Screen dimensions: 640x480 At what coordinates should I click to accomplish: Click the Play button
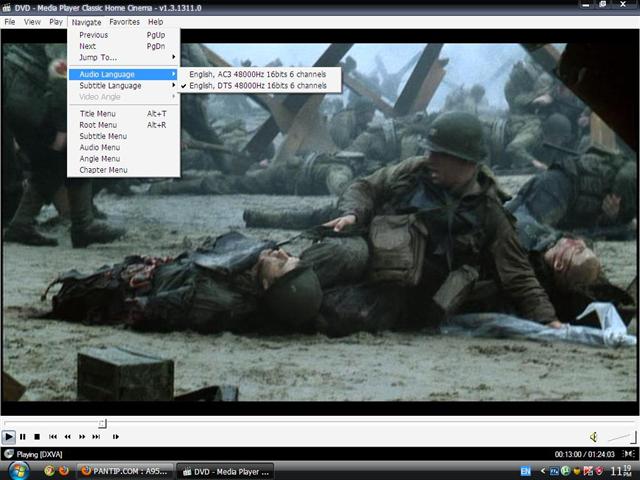pos(8,437)
